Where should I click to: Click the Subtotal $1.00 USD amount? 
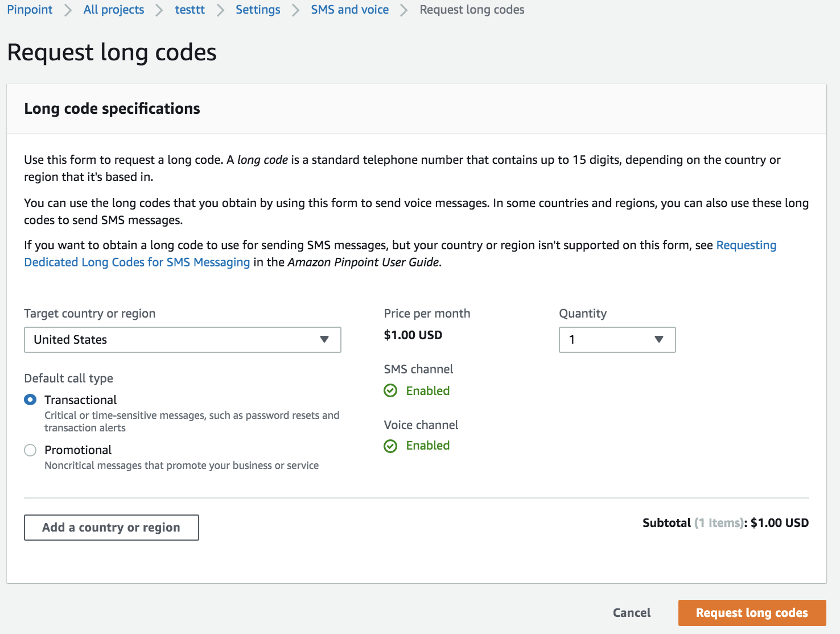779,523
